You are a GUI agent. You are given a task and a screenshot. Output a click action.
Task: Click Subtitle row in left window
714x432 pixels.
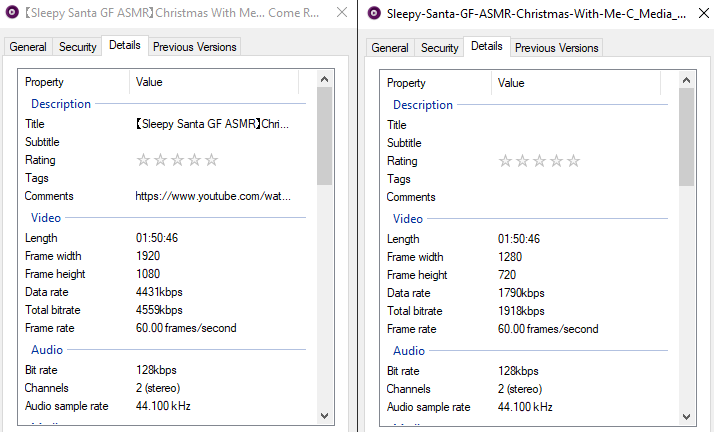[x=162, y=142]
